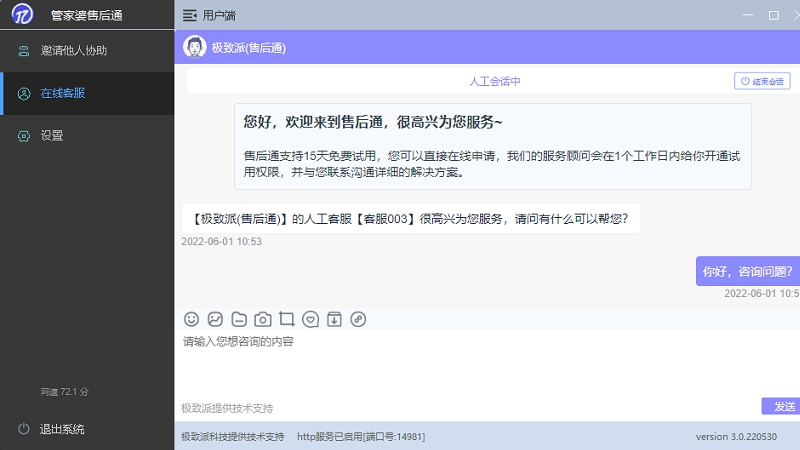Send the message with 发送 button

pos(781,406)
